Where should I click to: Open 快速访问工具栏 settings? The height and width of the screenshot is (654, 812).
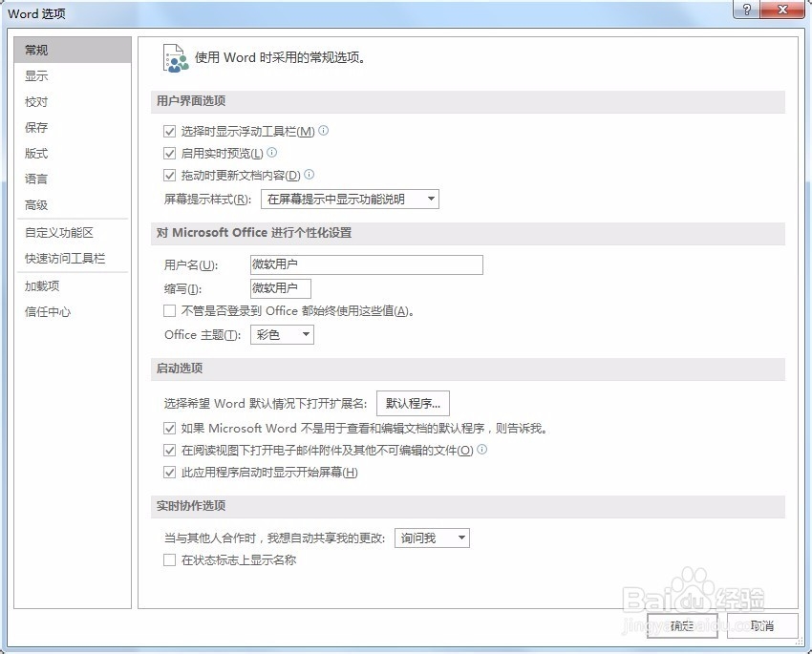73,258
